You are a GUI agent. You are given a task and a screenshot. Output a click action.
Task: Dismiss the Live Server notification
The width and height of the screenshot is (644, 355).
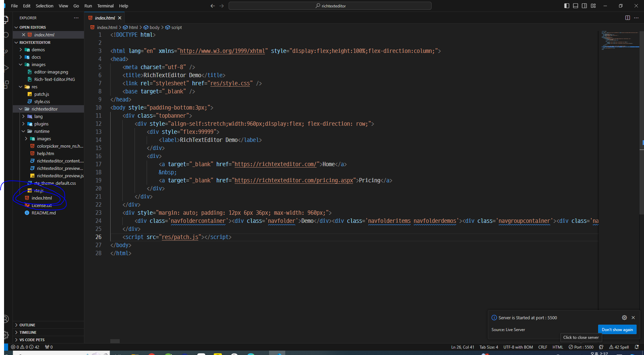tap(633, 318)
